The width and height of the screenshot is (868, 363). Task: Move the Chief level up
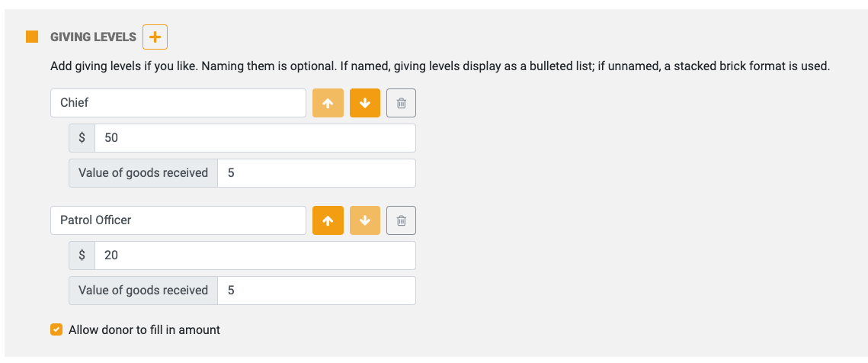click(x=328, y=103)
